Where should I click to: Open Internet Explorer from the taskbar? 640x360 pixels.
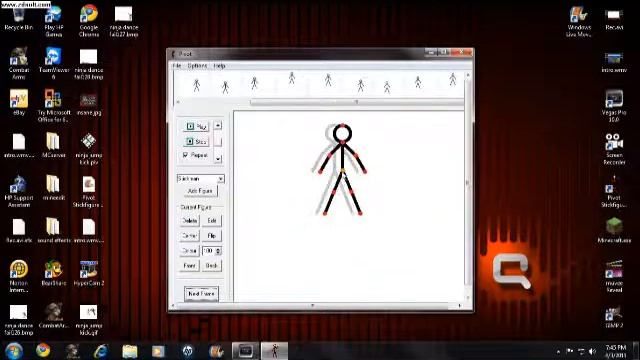point(101,351)
